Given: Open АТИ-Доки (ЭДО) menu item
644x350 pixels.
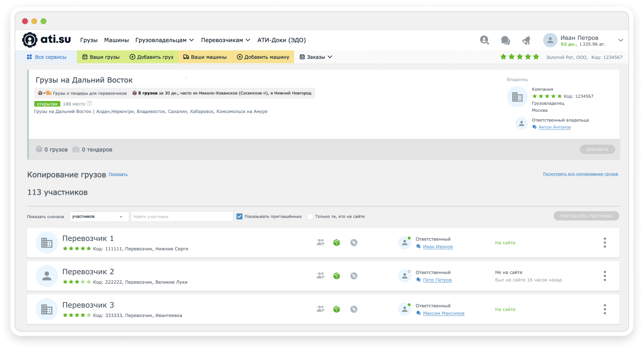Looking at the screenshot, I should click(281, 40).
